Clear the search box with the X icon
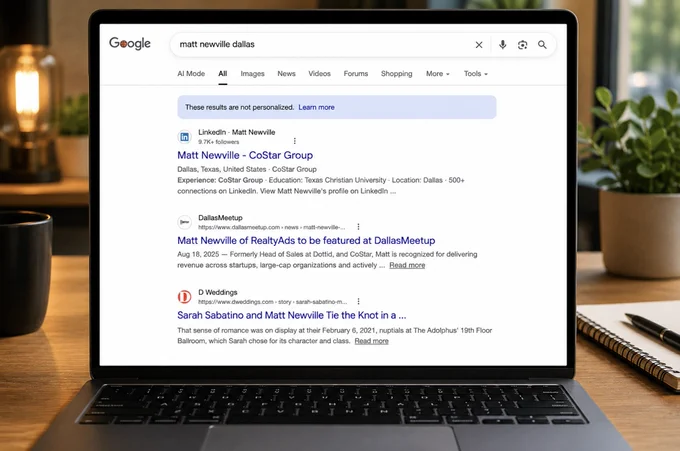 pyautogui.click(x=479, y=45)
